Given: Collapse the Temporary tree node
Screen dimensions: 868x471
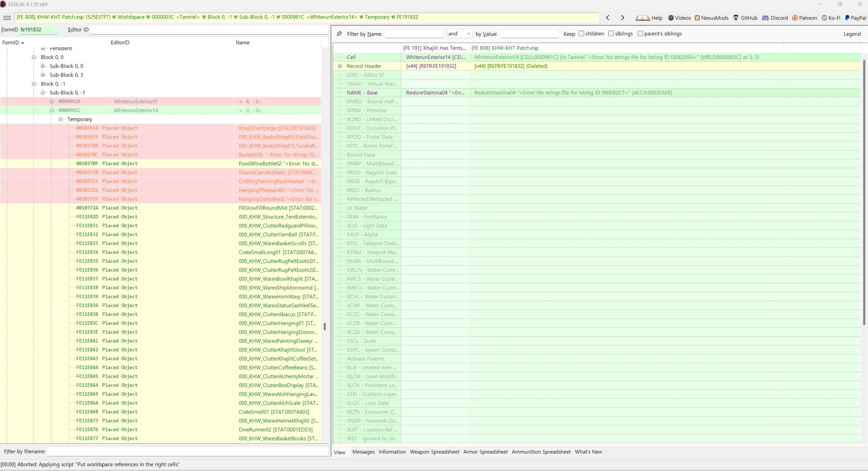Looking at the screenshot, I should tap(60, 119).
